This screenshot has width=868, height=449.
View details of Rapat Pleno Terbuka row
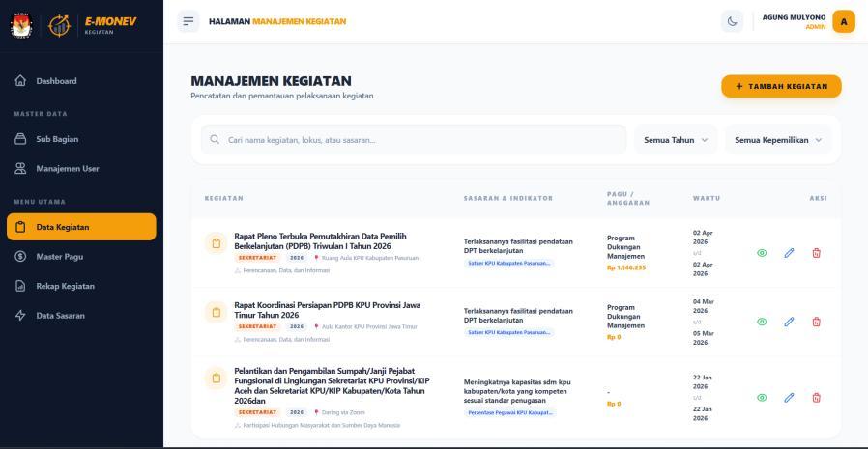pos(761,253)
